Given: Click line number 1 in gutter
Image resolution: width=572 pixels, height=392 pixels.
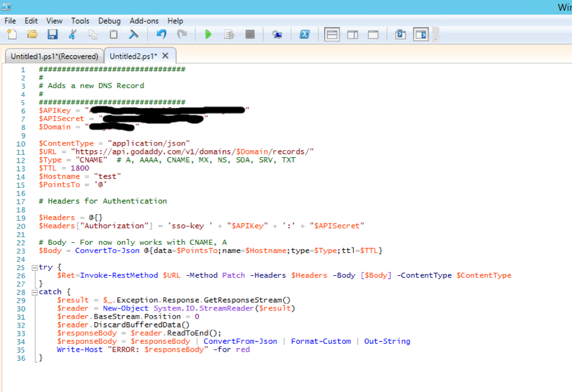Looking at the screenshot, I should [23, 70].
